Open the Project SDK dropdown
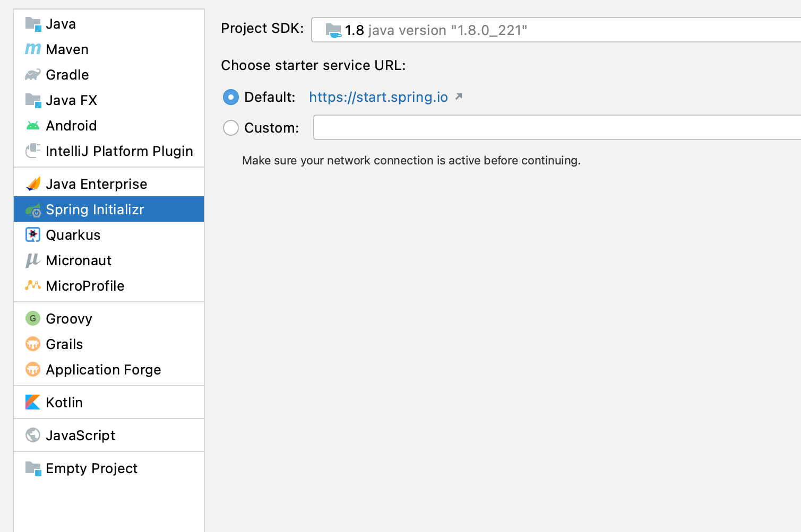 point(556,30)
